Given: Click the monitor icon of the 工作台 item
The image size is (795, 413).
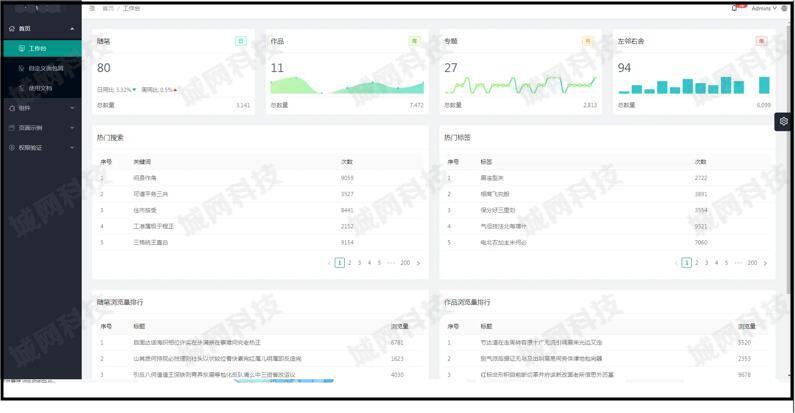Looking at the screenshot, I should tap(22, 49).
